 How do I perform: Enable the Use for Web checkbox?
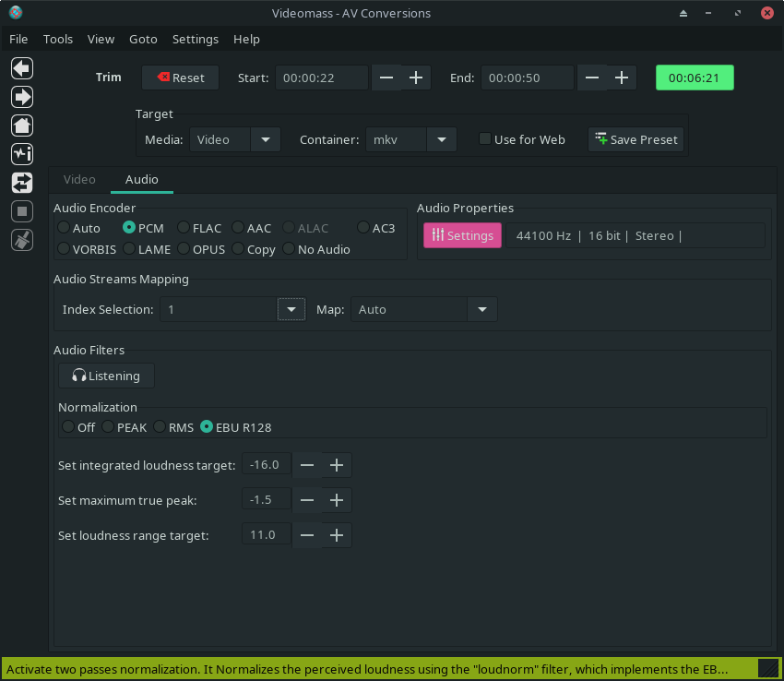tap(522, 139)
